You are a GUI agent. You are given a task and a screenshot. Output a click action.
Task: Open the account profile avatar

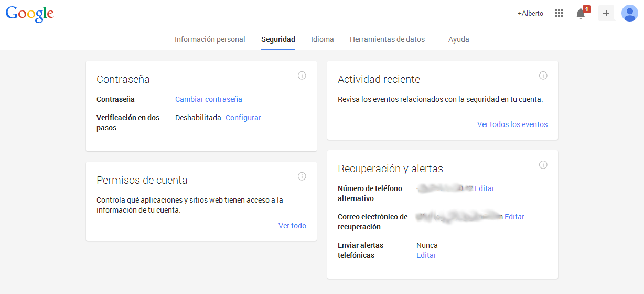pos(629,13)
